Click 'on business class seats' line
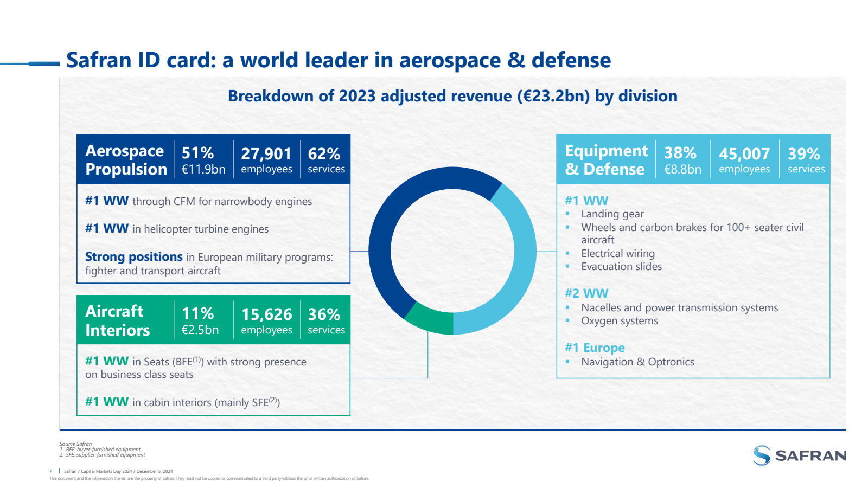This screenshot has height=488, width=868. (x=139, y=374)
